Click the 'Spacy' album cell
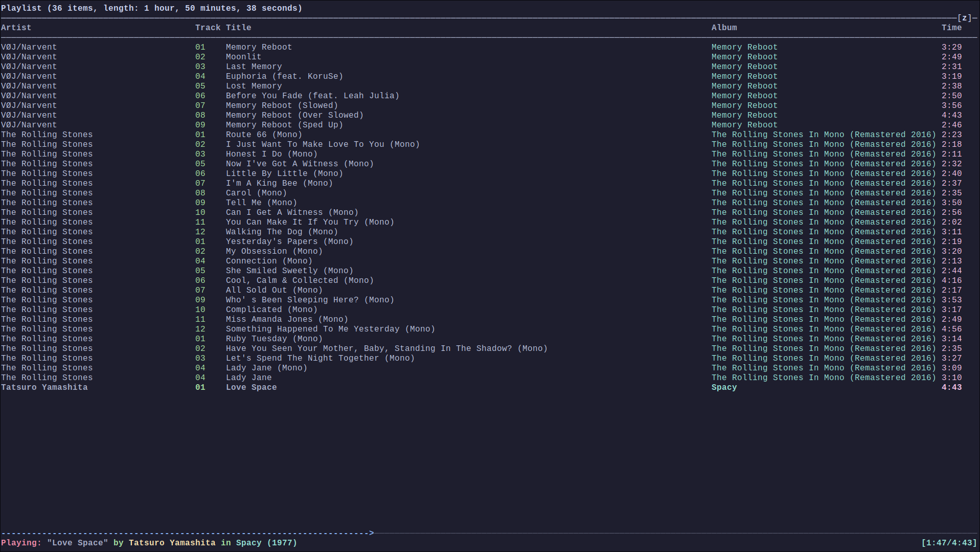Image resolution: width=980 pixels, height=552 pixels. coord(724,387)
